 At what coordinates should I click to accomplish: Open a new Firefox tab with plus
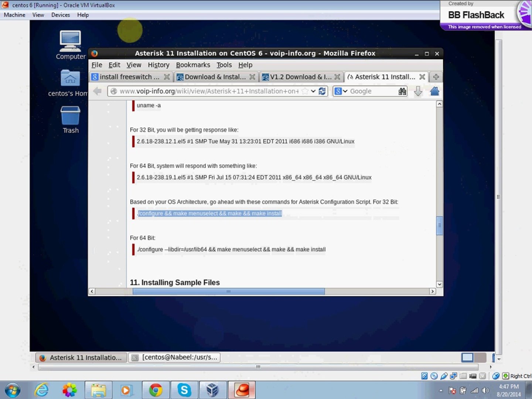436,77
